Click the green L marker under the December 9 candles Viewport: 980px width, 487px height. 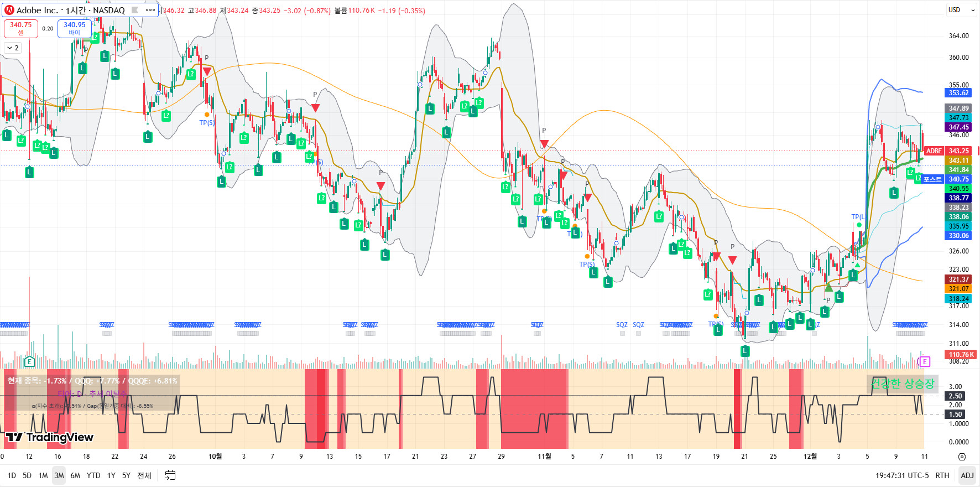(894, 193)
